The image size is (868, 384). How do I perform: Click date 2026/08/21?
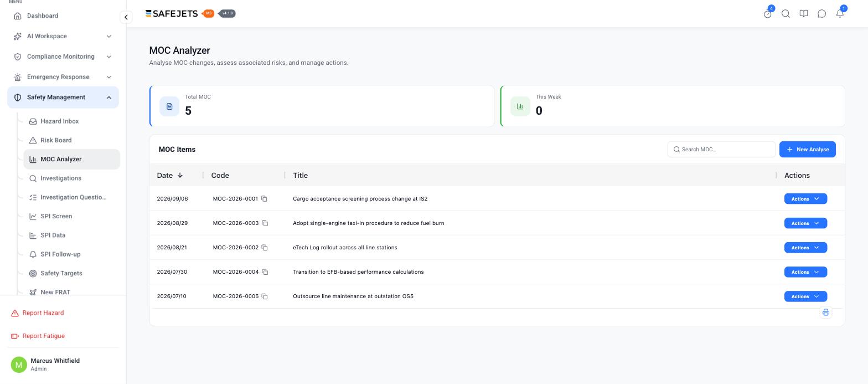(172, 248)
